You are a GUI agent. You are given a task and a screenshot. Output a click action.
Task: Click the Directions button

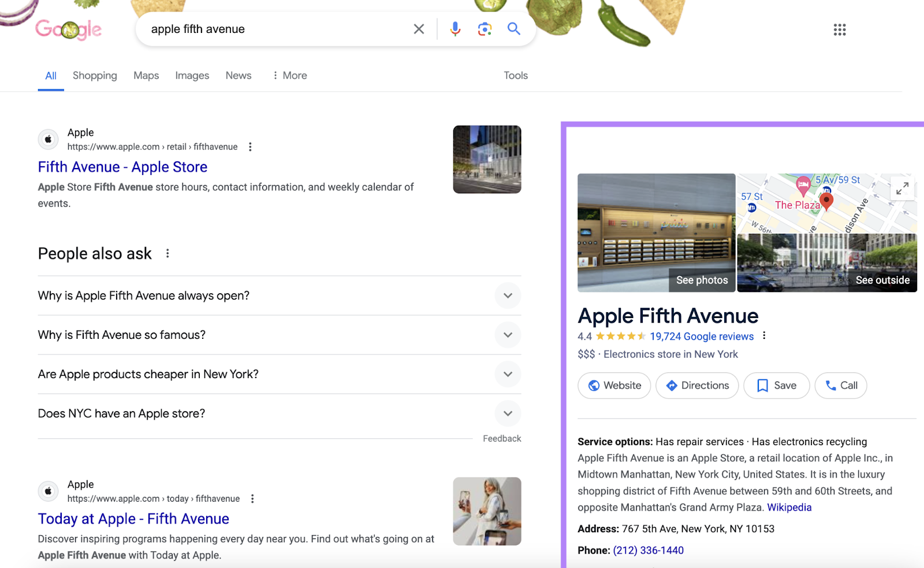pyautogui.click(x=696, y=385)
